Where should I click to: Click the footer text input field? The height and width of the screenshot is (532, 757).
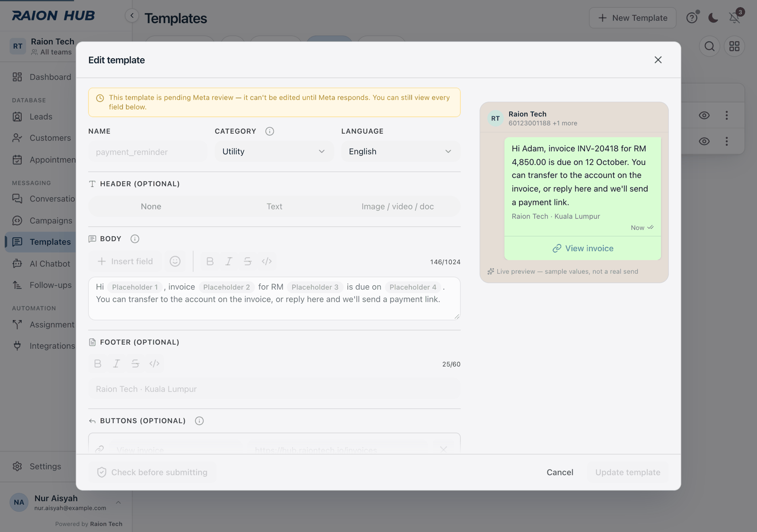pos(274,389)
